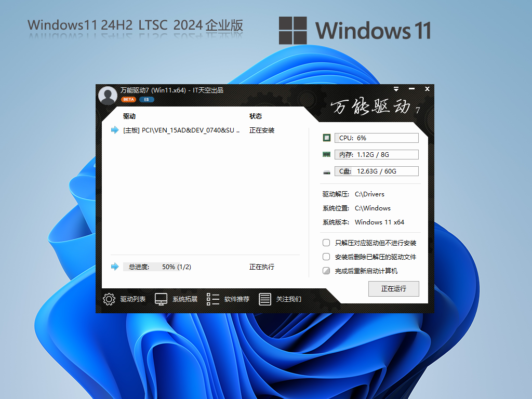Click the user avatar in title bar
532x399 pixels.
107,95
